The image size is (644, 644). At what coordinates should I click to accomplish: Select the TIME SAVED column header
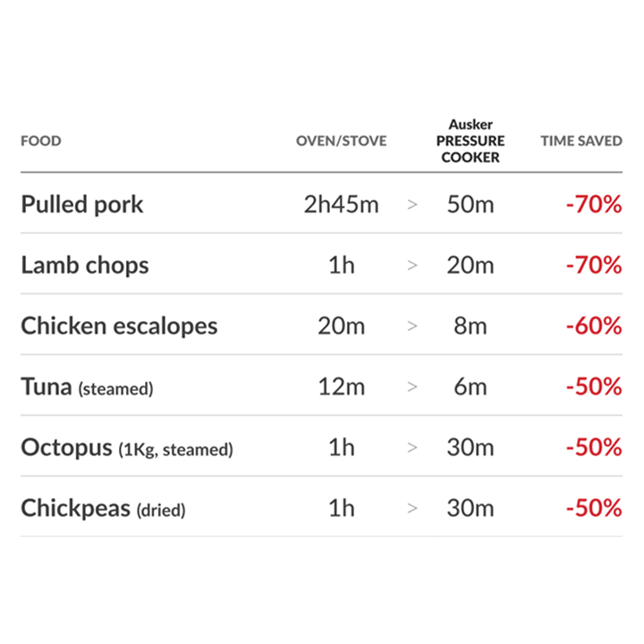tap(581, 141)
